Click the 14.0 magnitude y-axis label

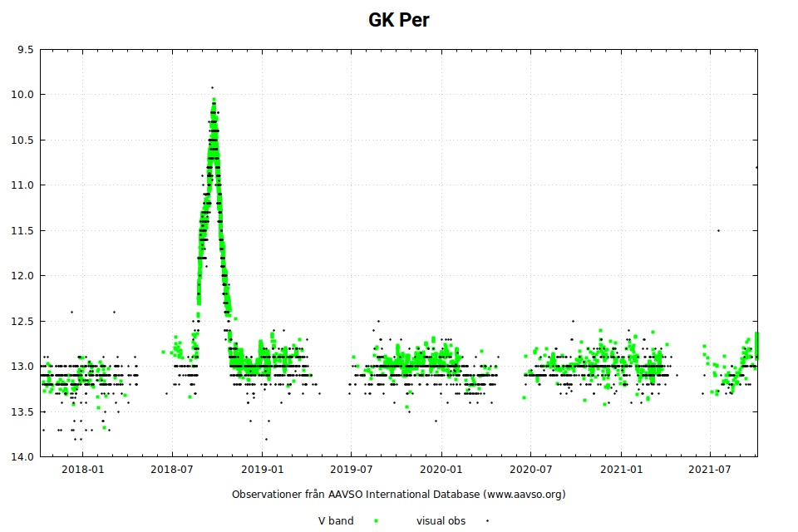(22, 457)
